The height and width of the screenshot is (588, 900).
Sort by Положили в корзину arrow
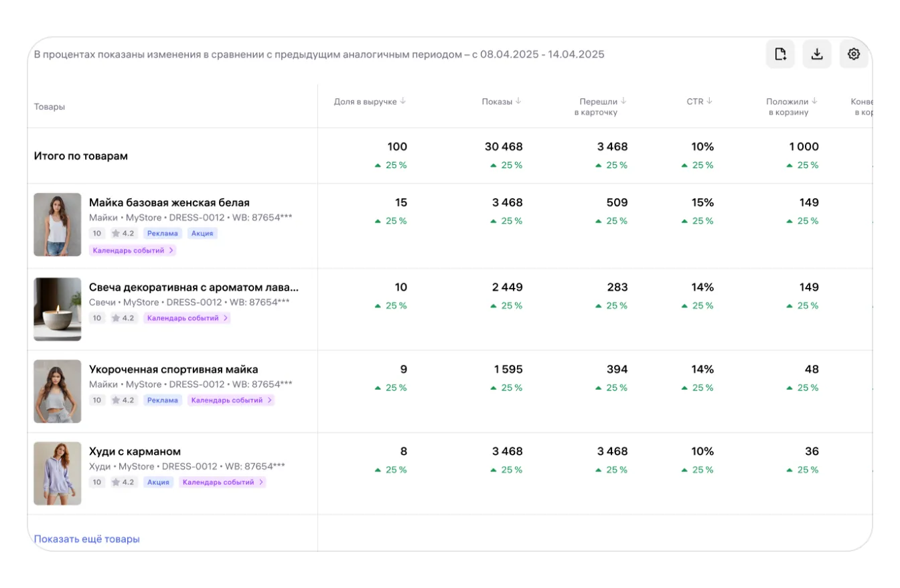tap(815, 102)
